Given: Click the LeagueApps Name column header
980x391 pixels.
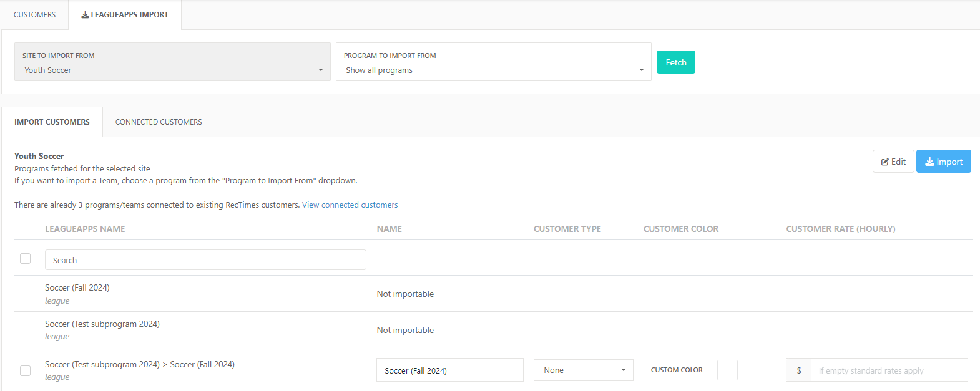Looking at the screenshot, I should point(85,229).
